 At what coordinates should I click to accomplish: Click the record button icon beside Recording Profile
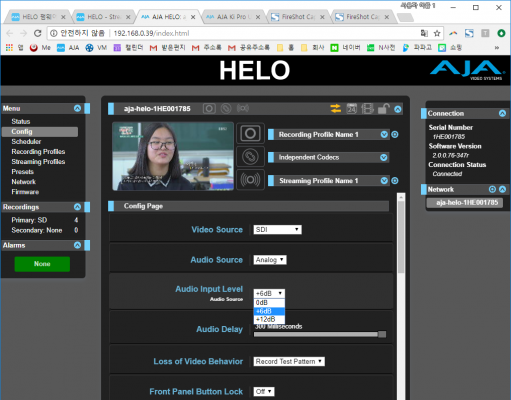(250, 134)
